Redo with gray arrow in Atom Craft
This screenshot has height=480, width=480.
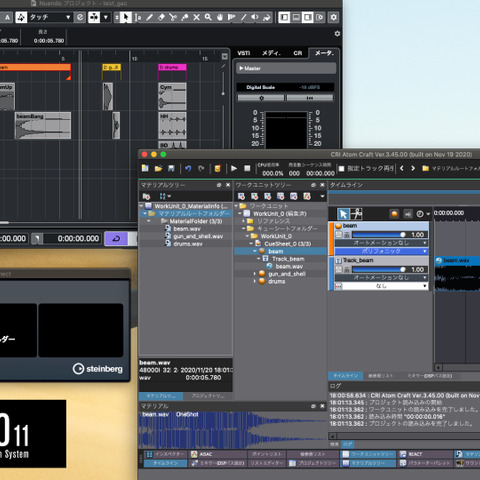(x=201, y=168)
